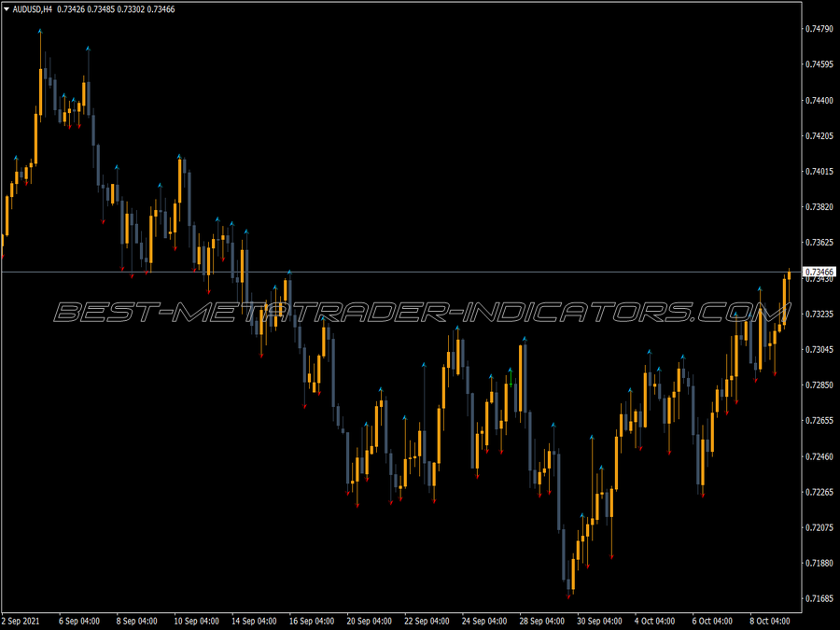Click the blue up arrow above the highest candle
The height and width of the screenshot is (630, 840).
tap(40, 32)
